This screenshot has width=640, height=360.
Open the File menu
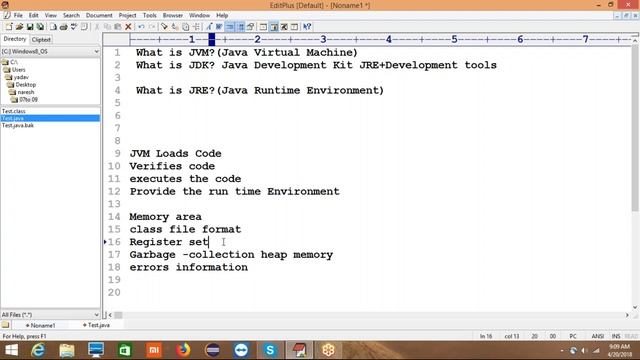coord(18,15)
